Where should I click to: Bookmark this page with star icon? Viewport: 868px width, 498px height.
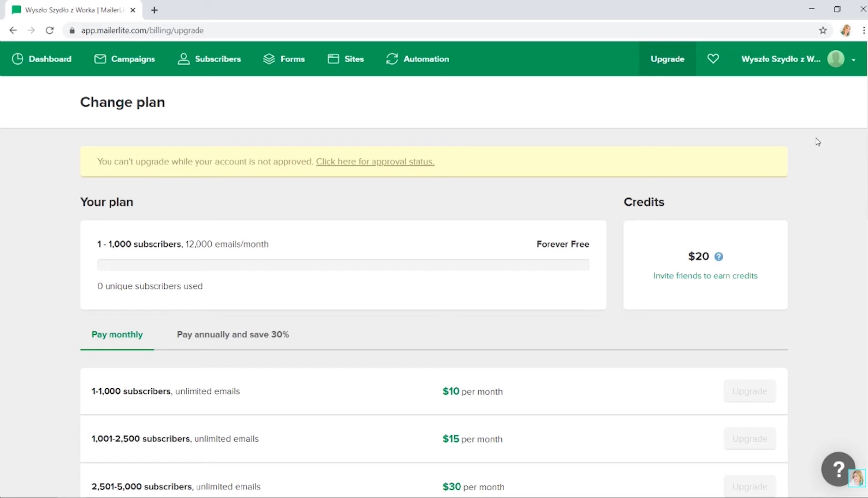(823, 30)
